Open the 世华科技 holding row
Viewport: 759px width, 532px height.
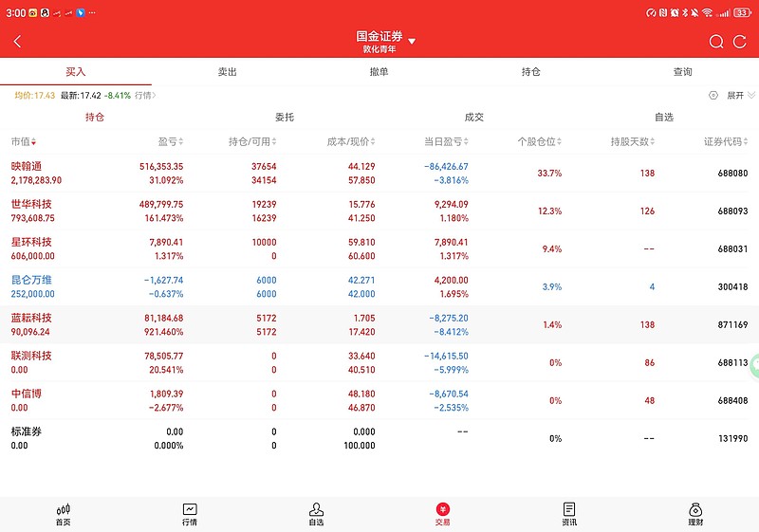point(379,211)
